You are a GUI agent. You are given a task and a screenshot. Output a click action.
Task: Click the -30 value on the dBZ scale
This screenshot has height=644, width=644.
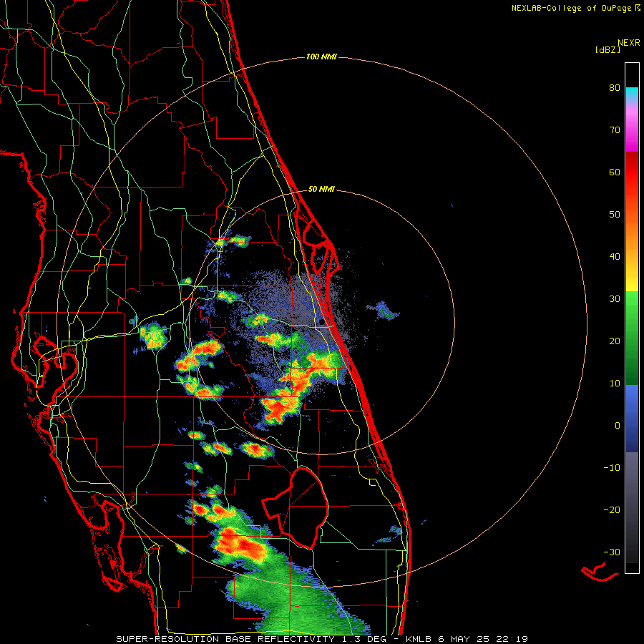pyautogui.click(x=612, y=552)
